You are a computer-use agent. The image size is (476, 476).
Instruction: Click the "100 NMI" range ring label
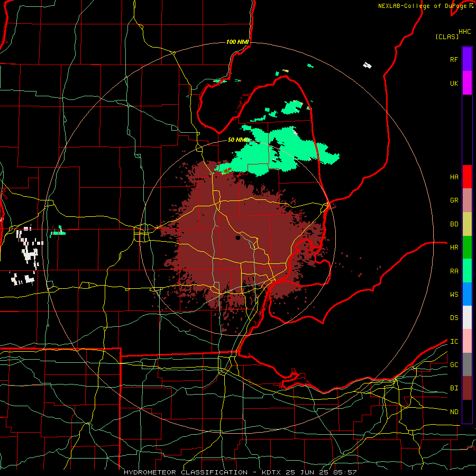click(237, 42)
